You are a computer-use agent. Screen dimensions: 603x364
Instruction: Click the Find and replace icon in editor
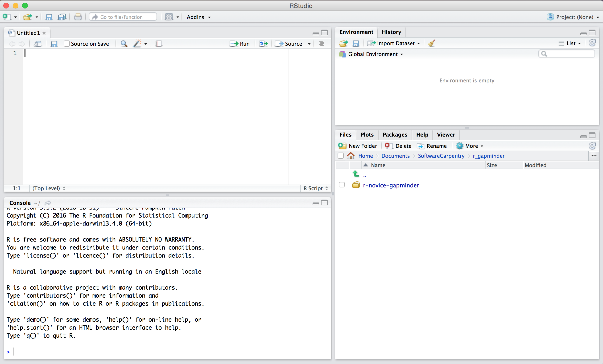(x=124, y=43)
